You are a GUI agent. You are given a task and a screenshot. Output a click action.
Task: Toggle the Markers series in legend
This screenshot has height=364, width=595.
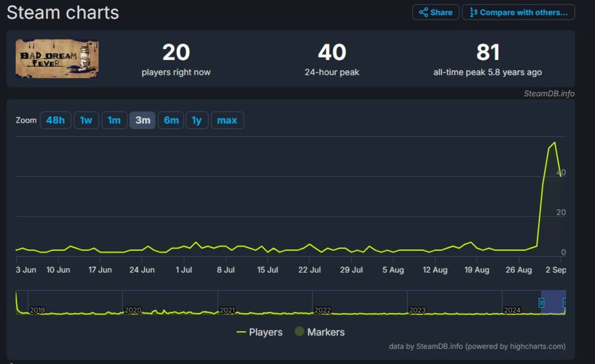tap(320, 332)
